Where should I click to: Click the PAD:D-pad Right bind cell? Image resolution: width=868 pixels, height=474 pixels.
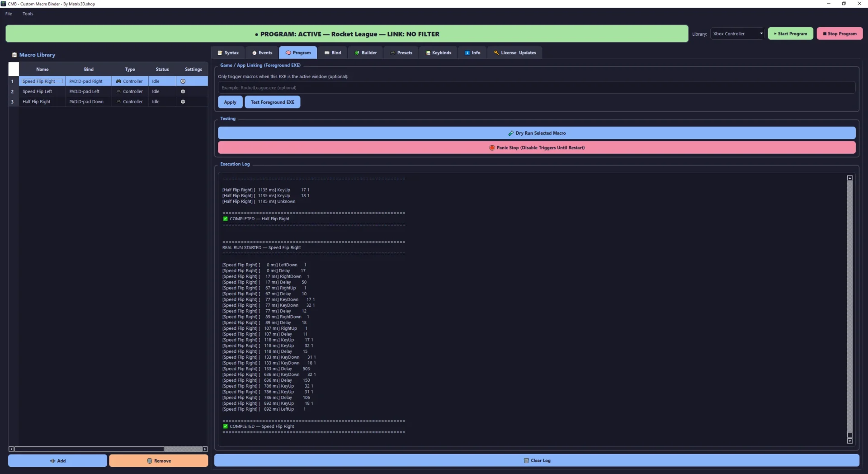coord(89,81)
